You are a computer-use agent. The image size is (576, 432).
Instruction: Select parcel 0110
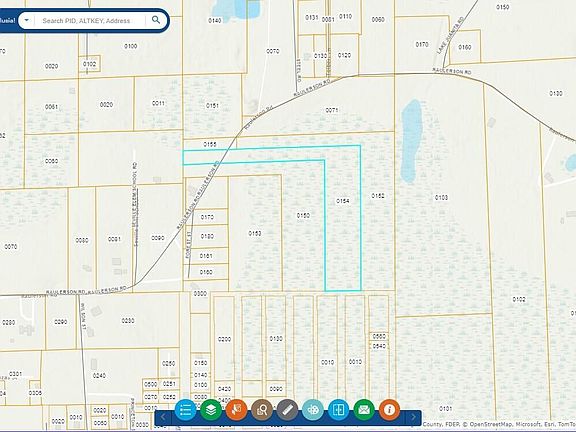[345, 16]
